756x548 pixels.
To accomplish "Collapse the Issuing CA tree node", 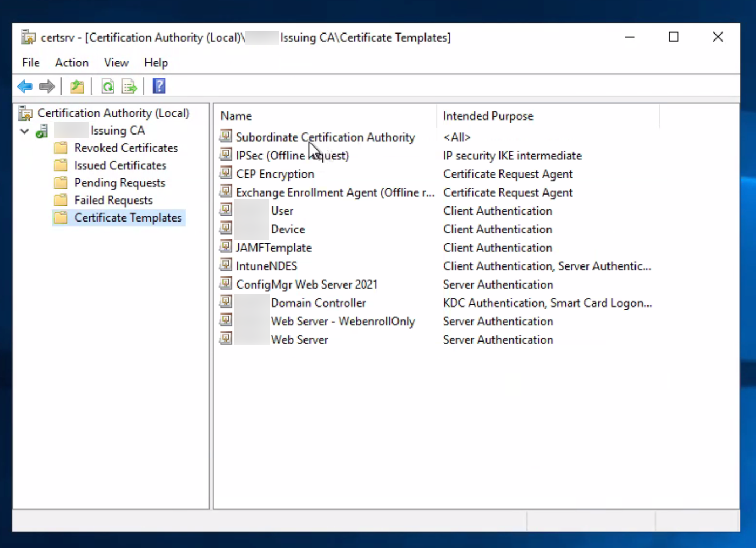I will point(24,131).
